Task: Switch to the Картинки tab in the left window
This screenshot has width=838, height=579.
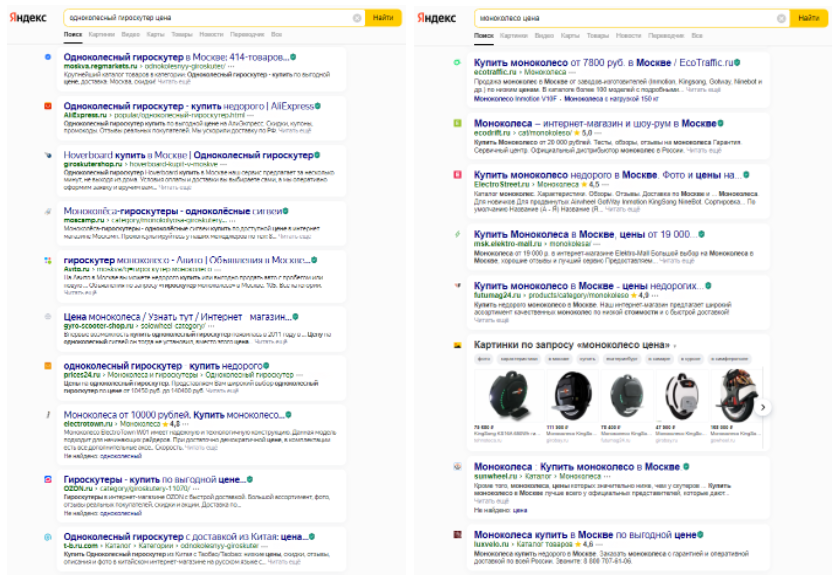Action: tap(102, 34)
